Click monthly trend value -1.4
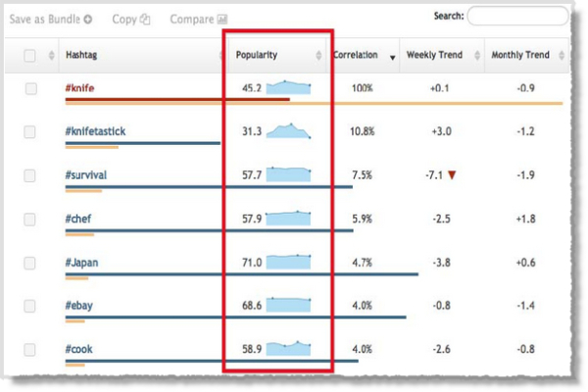Viewport: 588px width, 392px height. 525,306
